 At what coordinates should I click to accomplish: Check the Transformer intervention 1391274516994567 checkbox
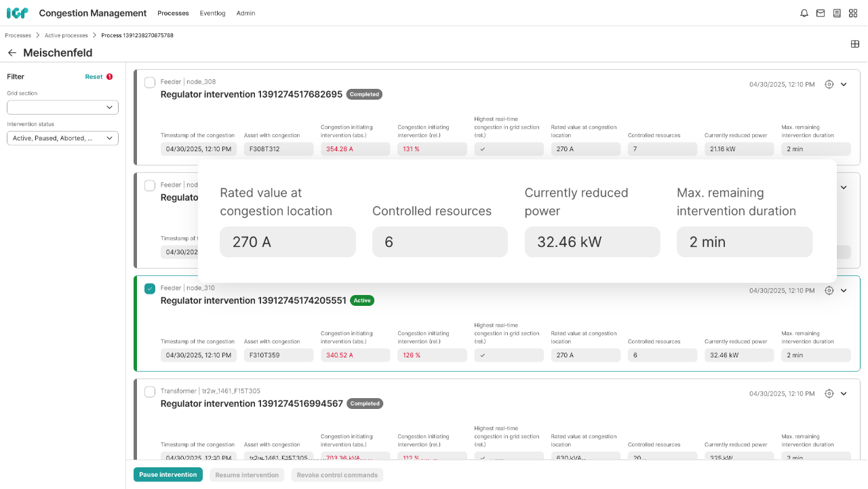click(149, 391)
